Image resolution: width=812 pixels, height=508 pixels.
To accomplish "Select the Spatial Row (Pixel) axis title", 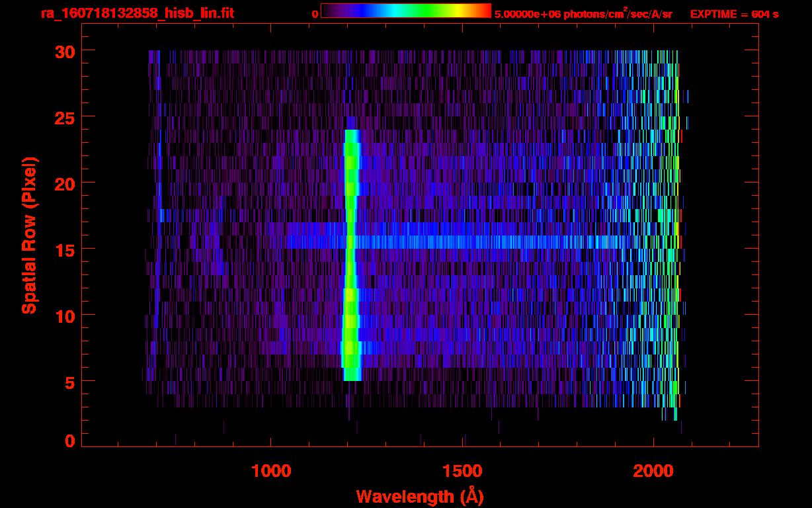I will point(29,235).
